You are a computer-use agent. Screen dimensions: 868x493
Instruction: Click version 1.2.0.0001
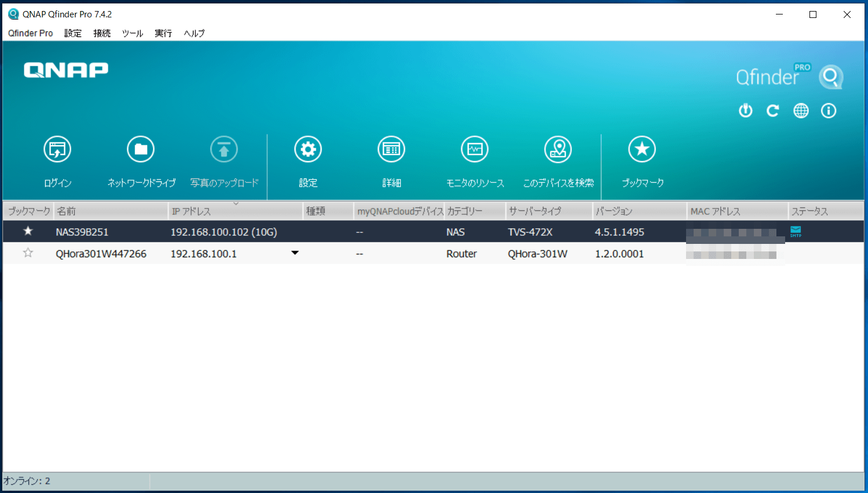click(x=619, y=254)
